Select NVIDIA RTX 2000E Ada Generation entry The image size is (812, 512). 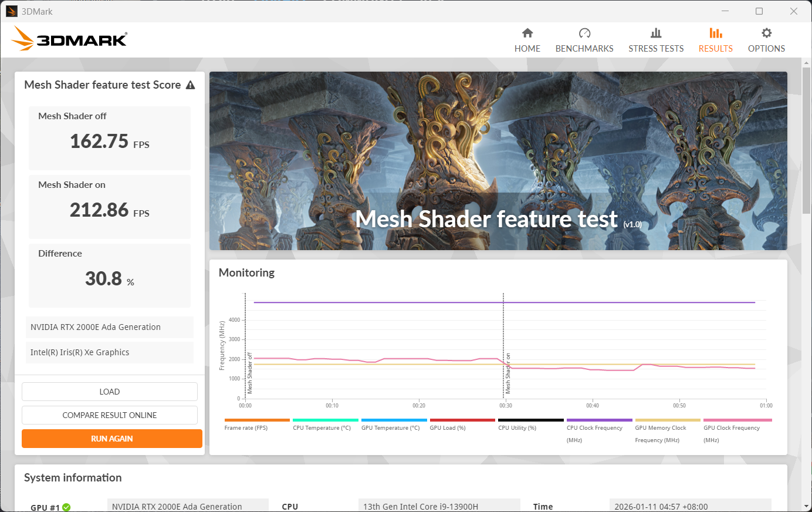click(x=110, y=327)
